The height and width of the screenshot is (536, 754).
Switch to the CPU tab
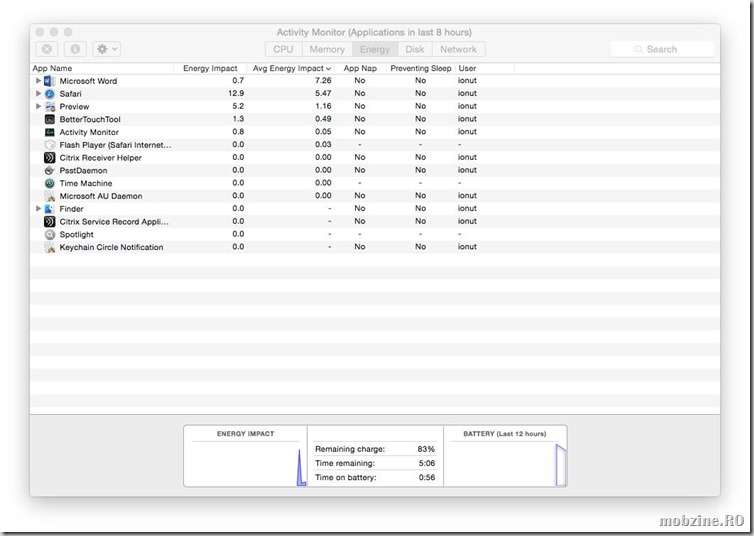pos(283,49)
